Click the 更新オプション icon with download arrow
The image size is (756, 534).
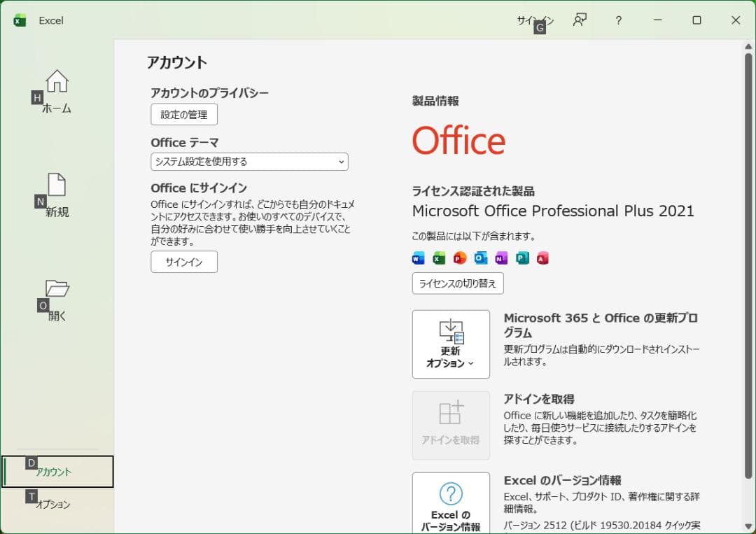coord(451,329)
